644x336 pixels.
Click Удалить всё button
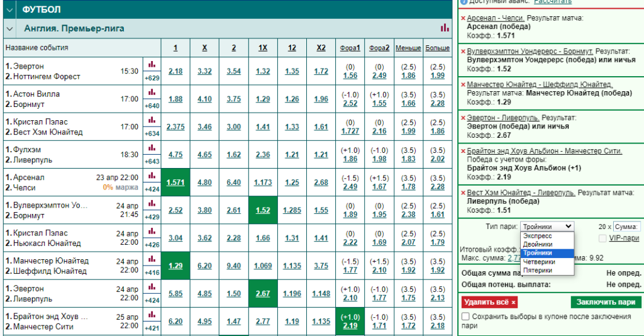point(489,302)
